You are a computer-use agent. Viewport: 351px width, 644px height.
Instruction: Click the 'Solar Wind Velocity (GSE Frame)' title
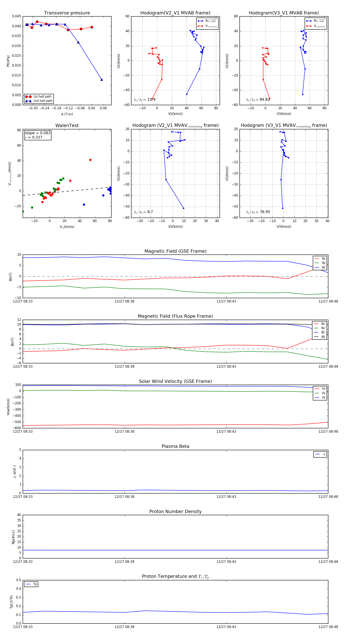(175, 381)
